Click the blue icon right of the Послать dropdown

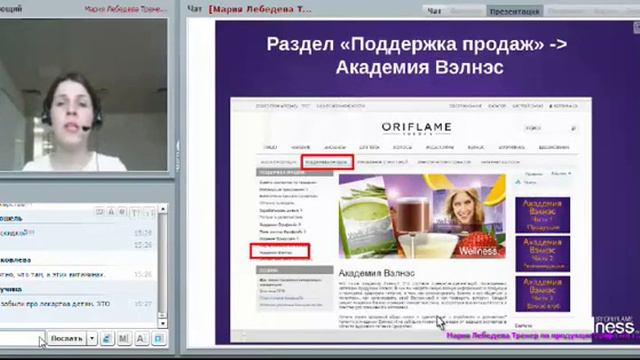click(107, 338)
